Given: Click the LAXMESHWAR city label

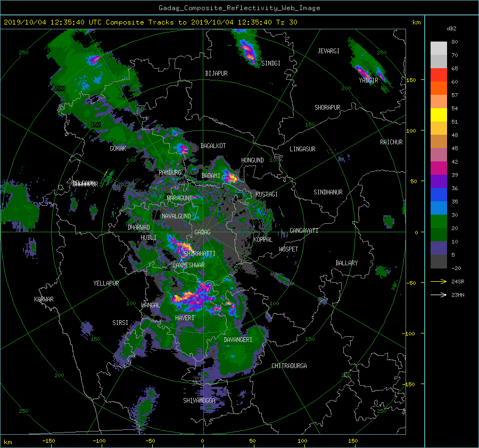Looking at the screenshot, I should click(188, 265).
